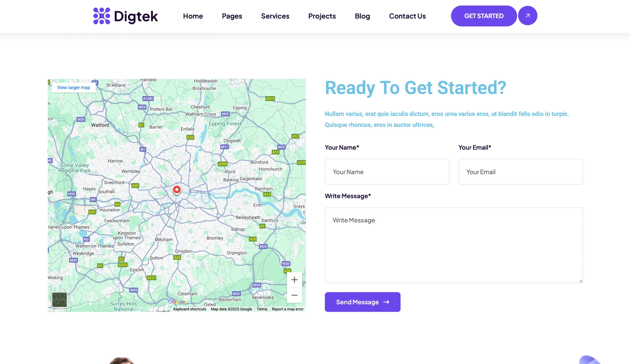
Task: Go to the Home page
Action: pyautogui.click(x=193, y=16)
